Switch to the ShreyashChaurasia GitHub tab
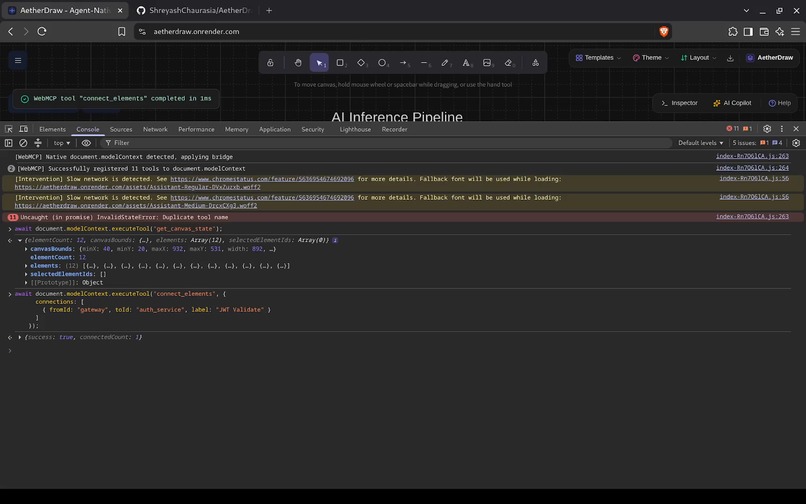Image resolution: width=806 pixels, height=504 pixels. point(194,10)
